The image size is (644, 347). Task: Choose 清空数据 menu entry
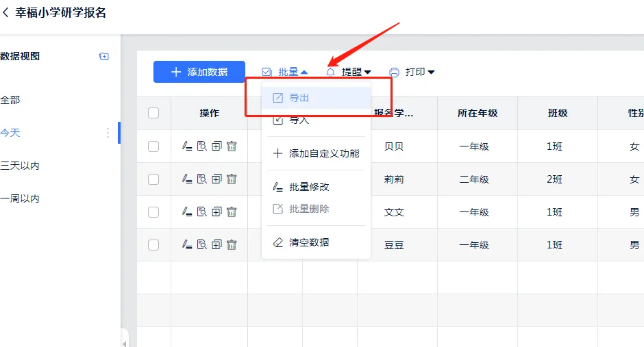309,242
